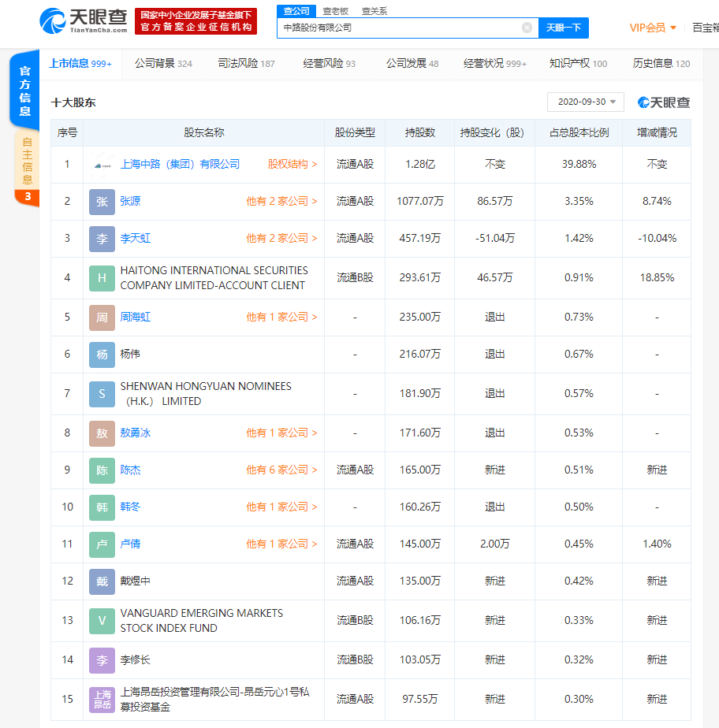Open shareholder link 韩冬

point(130,507)
